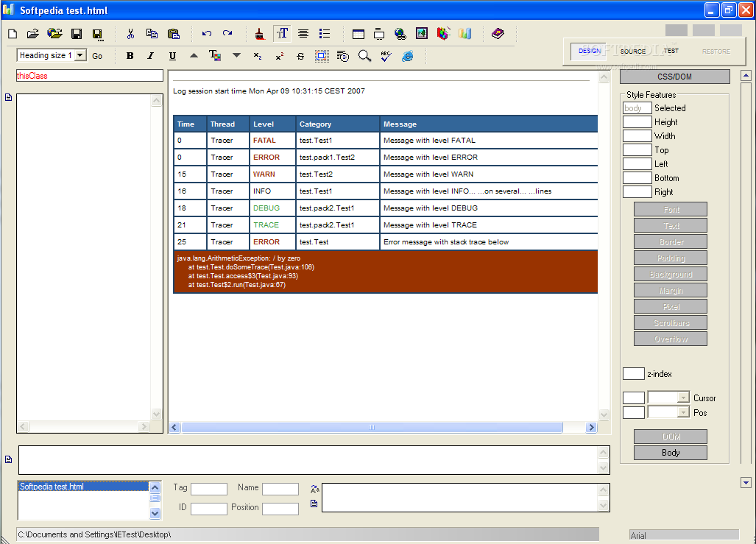Click the Save floppy disk icon
The width and height of the screenshot is (756, 544).
pos(77,34)
